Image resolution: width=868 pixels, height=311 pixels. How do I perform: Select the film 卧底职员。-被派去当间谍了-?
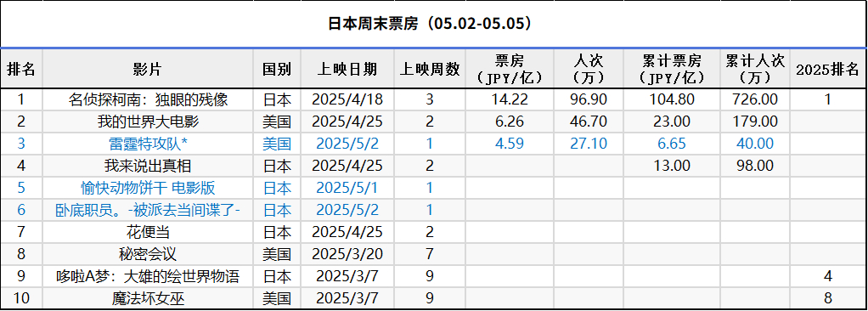(148, 210)
